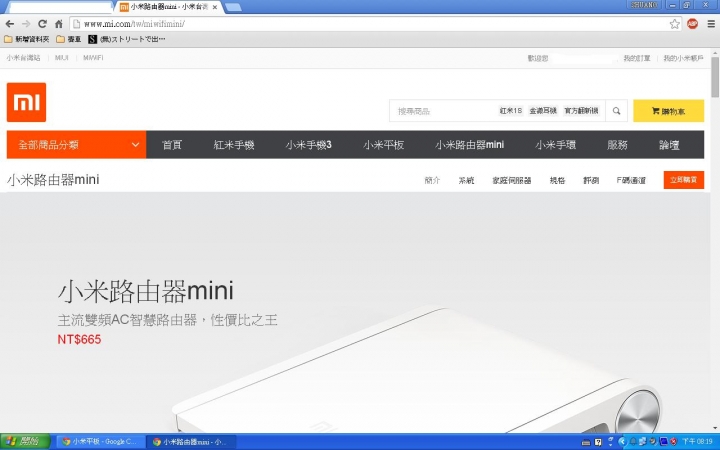Expand hidden tray icons with round arrow

(622, 441)
